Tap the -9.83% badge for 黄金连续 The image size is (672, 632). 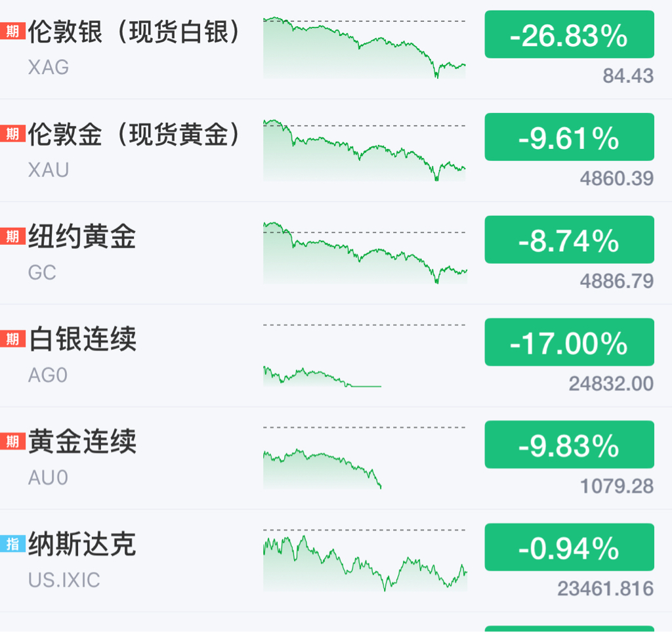click(x=569, y=445)
